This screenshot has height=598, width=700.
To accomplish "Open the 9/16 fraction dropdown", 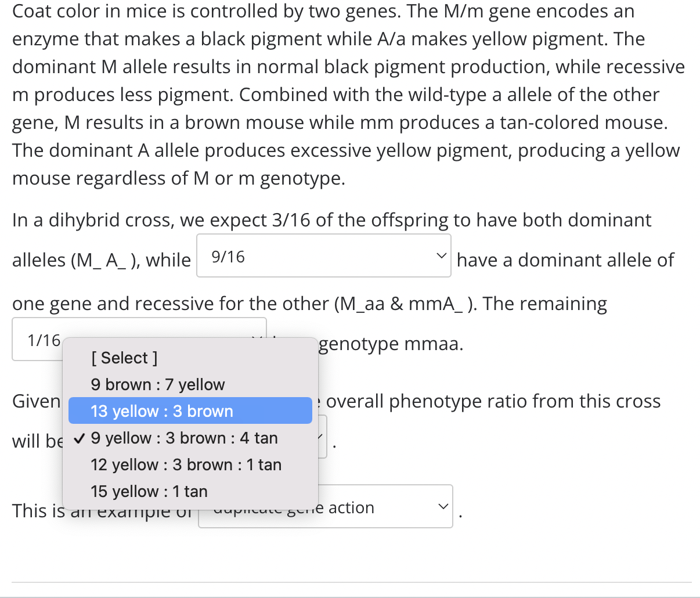I will [323, 255].
